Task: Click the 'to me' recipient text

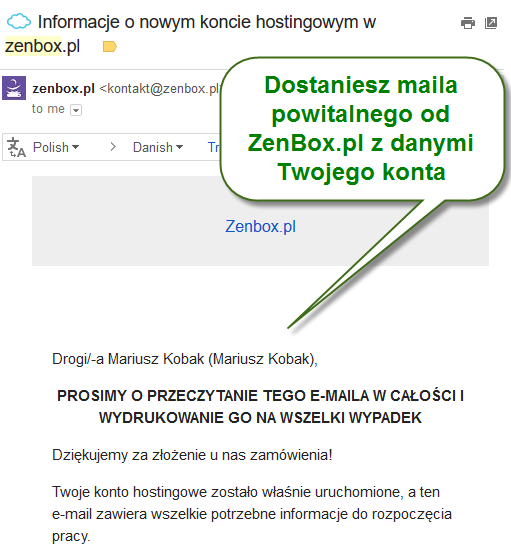Action: 48,109
